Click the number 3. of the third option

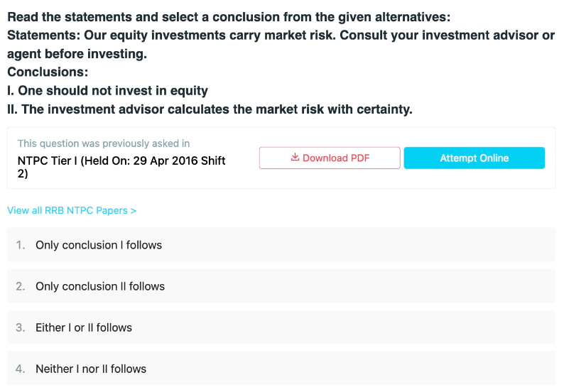21,327
